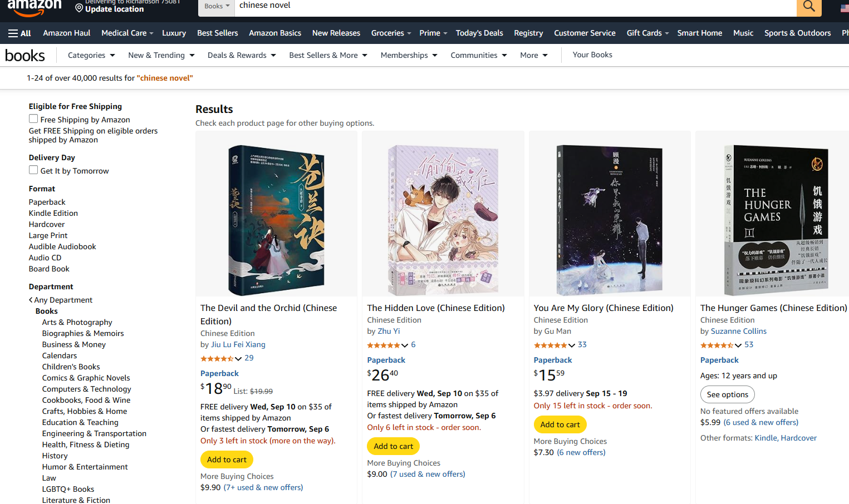Check Free Shipping by Amazon
The image size is (849, 504).
[x=33, y=119]
